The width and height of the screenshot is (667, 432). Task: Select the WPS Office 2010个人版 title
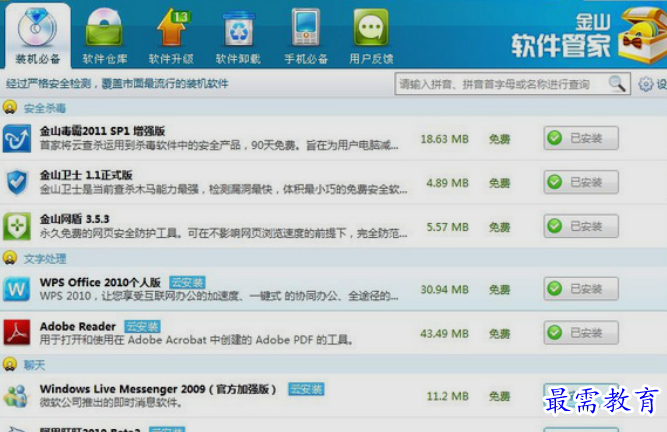point(100,282)
